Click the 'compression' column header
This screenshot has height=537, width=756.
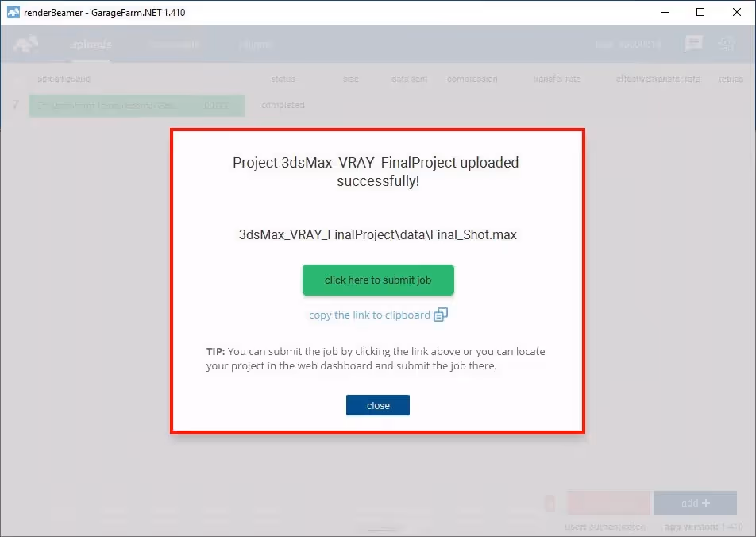(x=472, y=79)
